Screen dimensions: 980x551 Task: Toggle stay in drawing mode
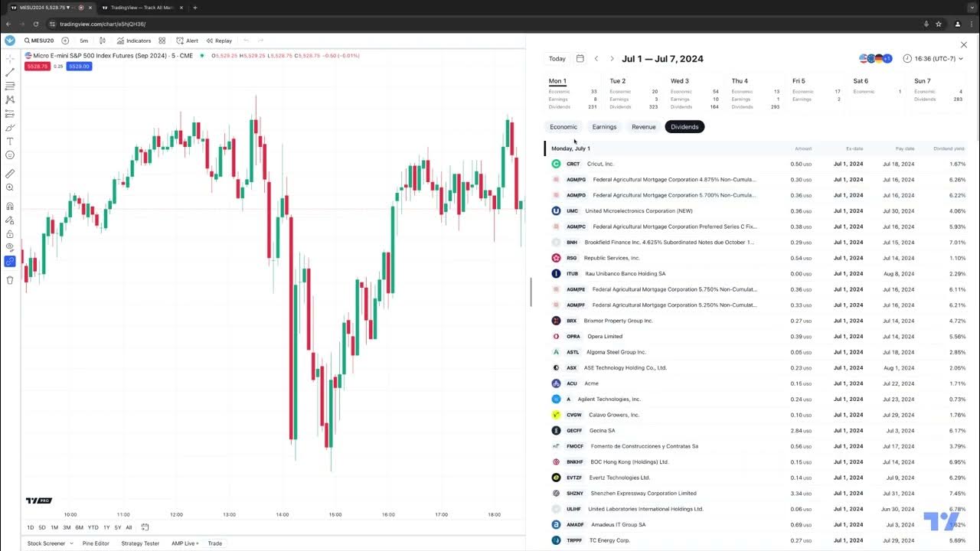coord(10,220)
